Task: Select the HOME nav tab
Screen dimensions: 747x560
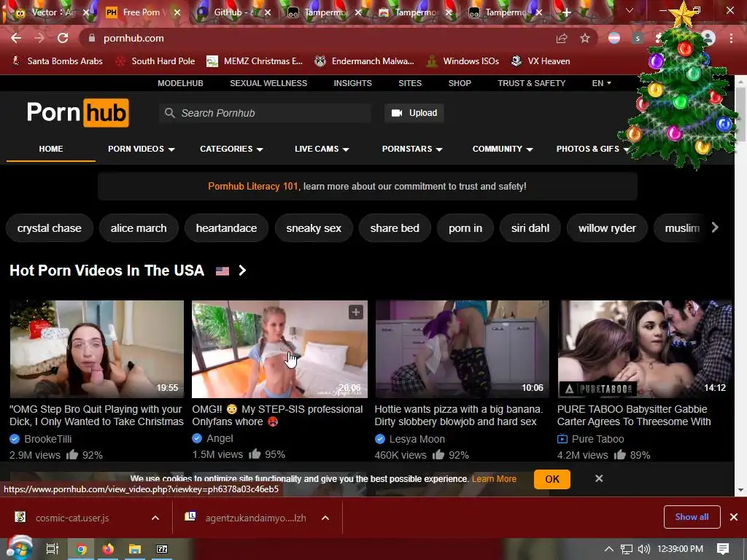Action: pyautogui.click(x=51, y=149)
